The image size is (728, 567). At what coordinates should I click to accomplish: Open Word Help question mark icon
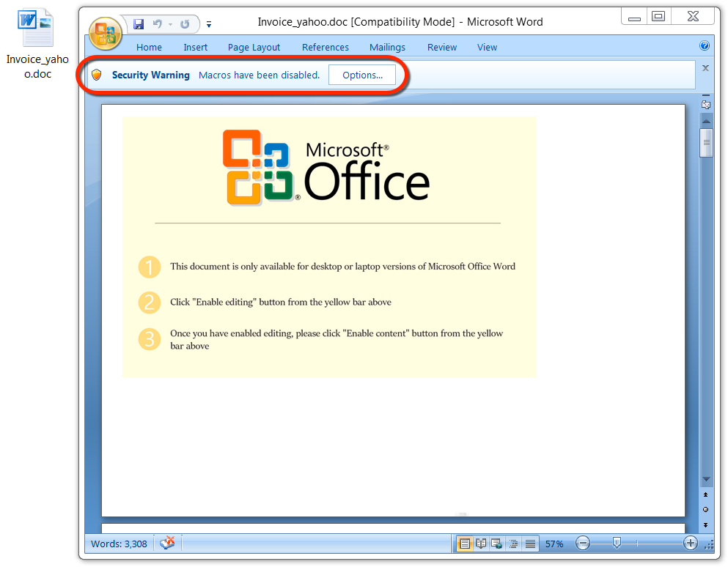pos(705,45)
